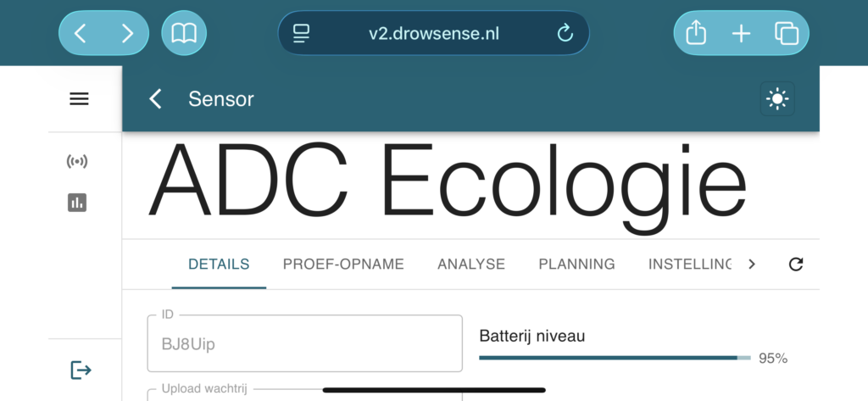Click the logout icon in sidebar
The width and height of the screenshot is (868, 401).
(x=81, y=370)
